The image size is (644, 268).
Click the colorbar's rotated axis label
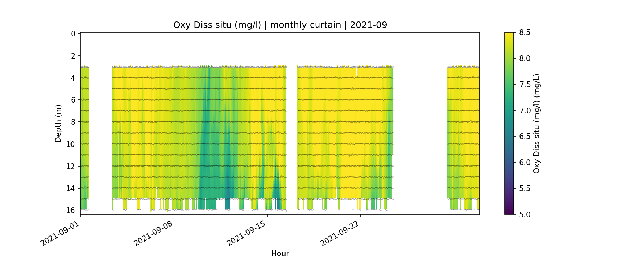536,123
